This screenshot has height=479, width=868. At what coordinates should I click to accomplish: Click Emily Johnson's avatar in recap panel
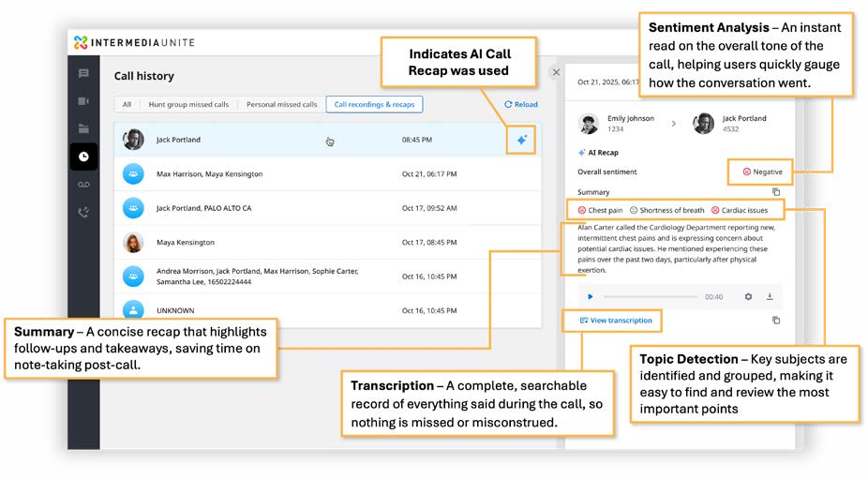(x=589, y=124)
